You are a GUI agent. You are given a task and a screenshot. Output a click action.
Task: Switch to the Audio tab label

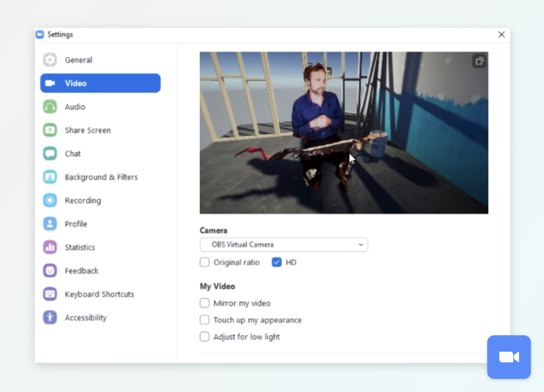(x=75, y=107)
